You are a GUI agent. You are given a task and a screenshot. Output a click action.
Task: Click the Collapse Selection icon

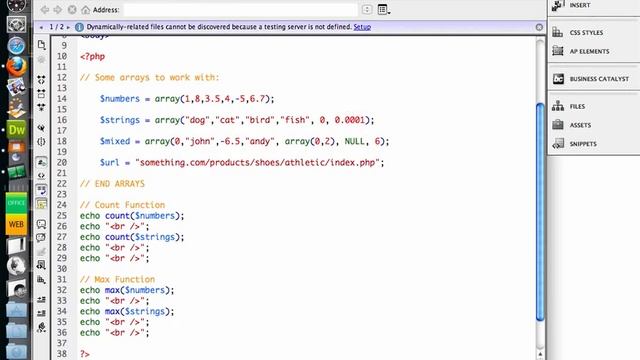tap(41, 93)
